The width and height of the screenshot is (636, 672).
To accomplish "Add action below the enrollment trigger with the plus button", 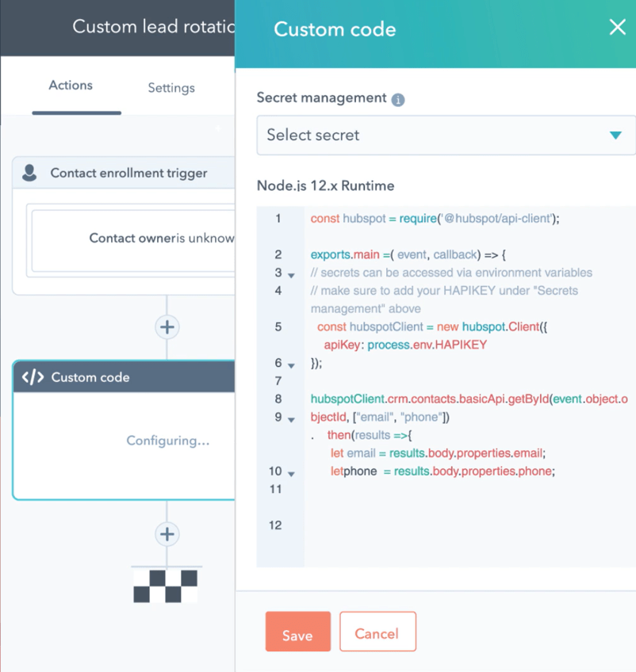I will point(167,327).
